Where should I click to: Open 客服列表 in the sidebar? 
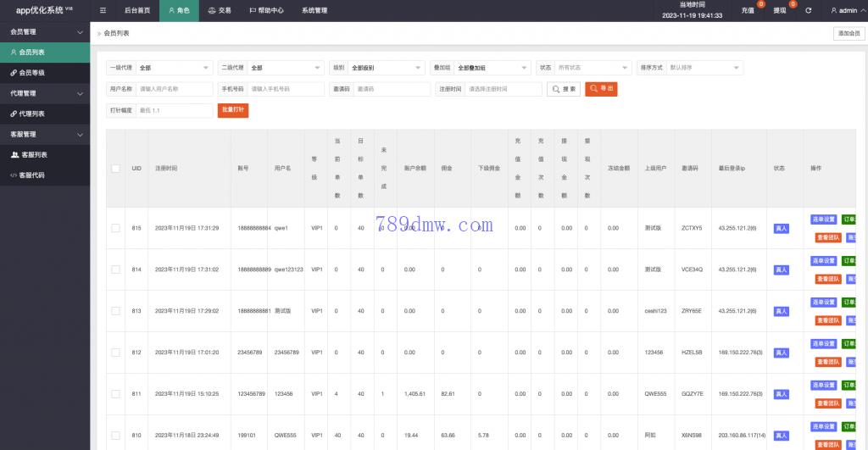tap(34, 155)
